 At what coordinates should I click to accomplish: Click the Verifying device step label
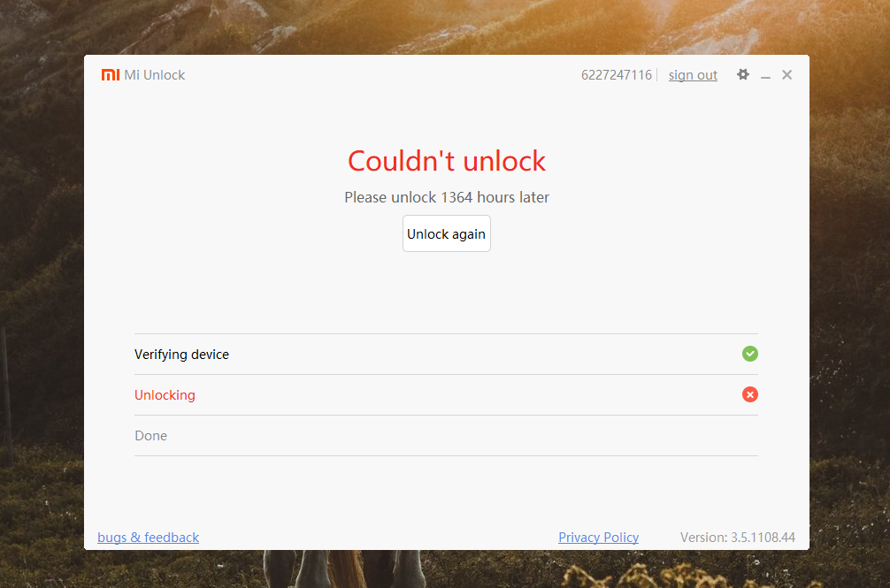pos(181,355)
